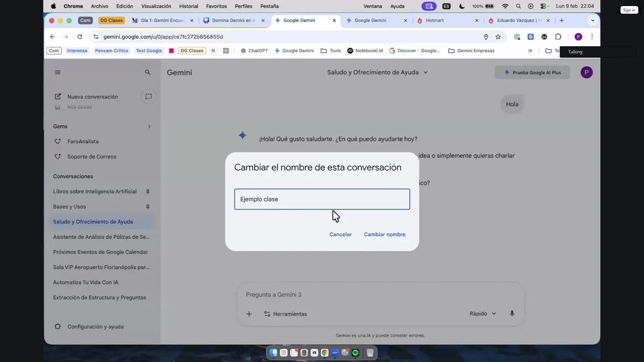Open the Test Google bookmark
The image size is (644, 362).
pos(149,51)
